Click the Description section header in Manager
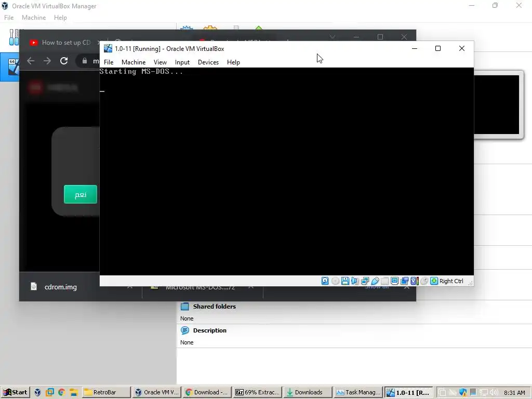 [210, 330]
